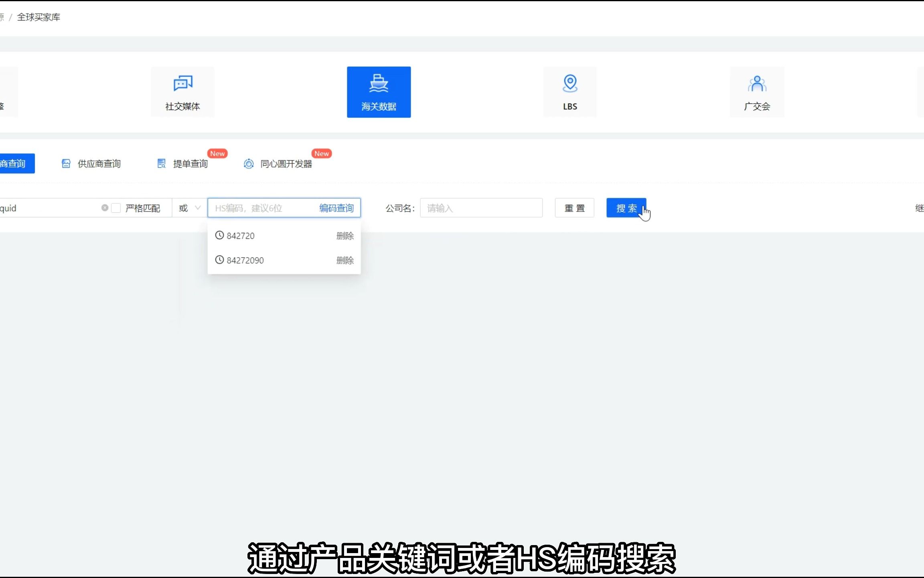
Task: Delete the 84272090 search history entry
Action: (344, 260)
